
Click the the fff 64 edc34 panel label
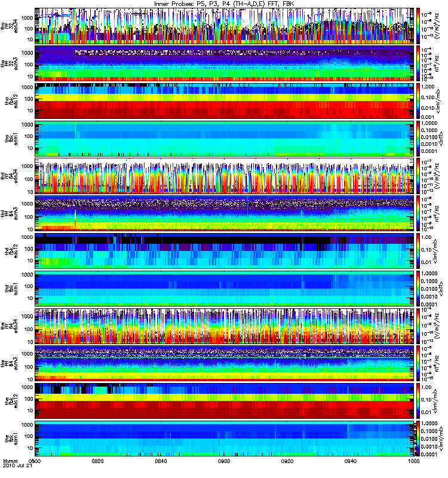tap(9, 326)
